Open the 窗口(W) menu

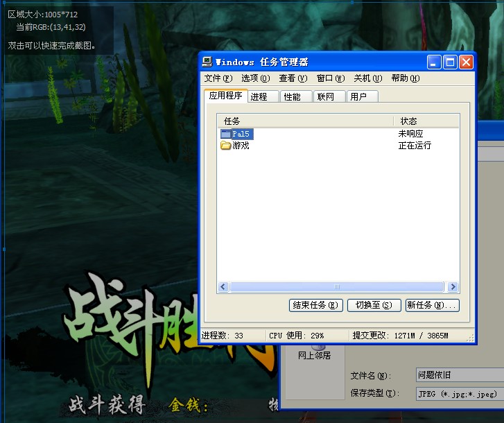(x=330, y=78)
